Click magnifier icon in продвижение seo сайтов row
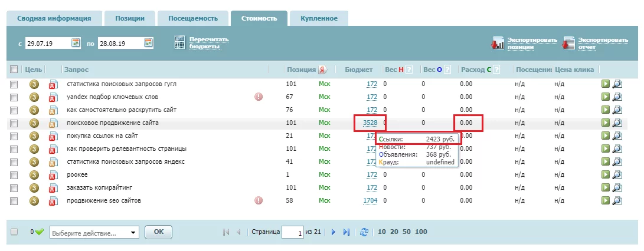Viewport: 644px width, 251px height. (x=617, y=201)
